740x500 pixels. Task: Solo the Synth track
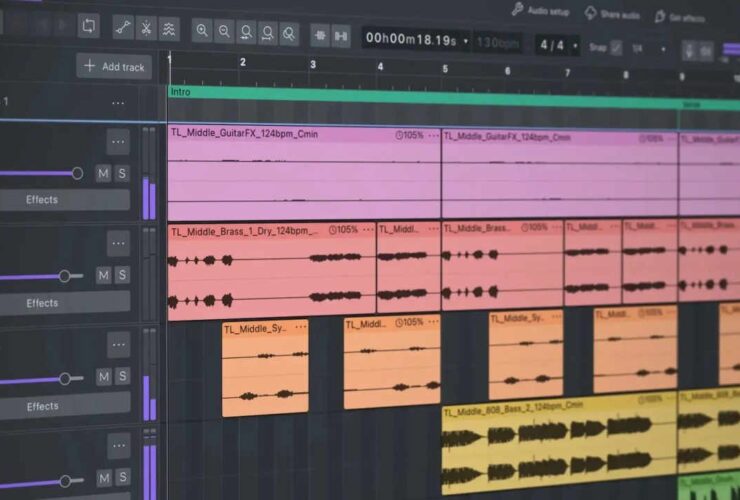click(x=123, y=376)
